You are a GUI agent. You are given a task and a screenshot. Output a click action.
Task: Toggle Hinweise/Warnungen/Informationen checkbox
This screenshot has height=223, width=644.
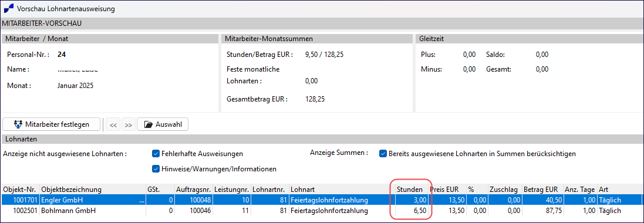[156, 169]
